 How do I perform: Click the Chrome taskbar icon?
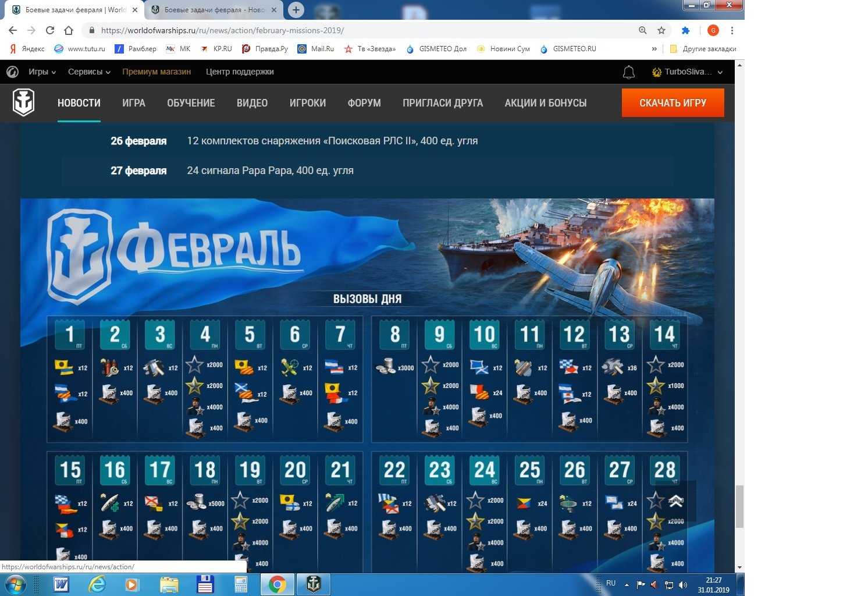[278, 584]
